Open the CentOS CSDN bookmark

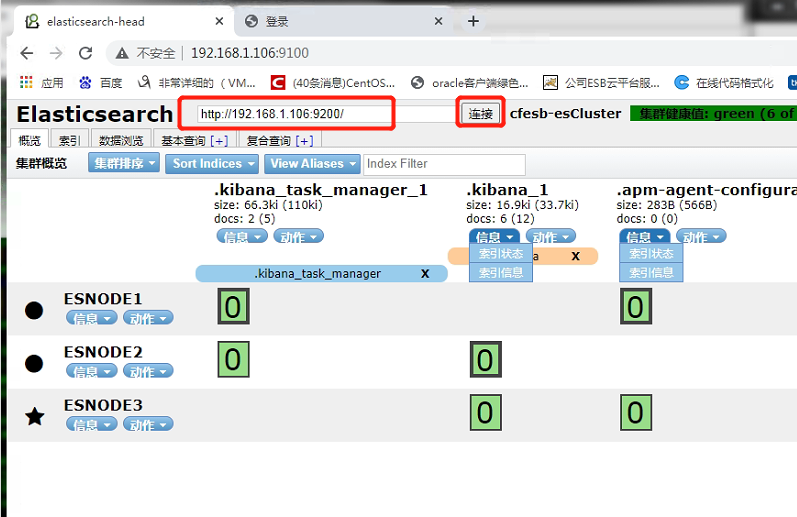point(332,82)
